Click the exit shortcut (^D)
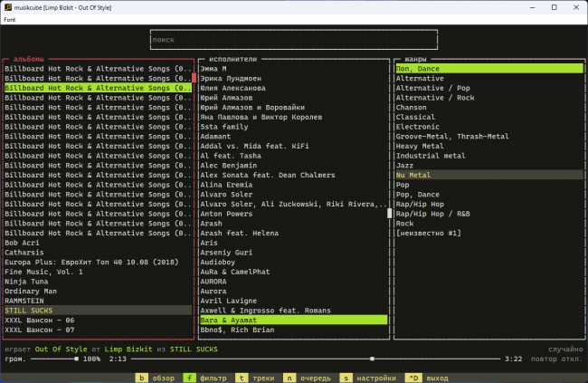The height and width of the screenshot is (383, 588). (427, 378)
